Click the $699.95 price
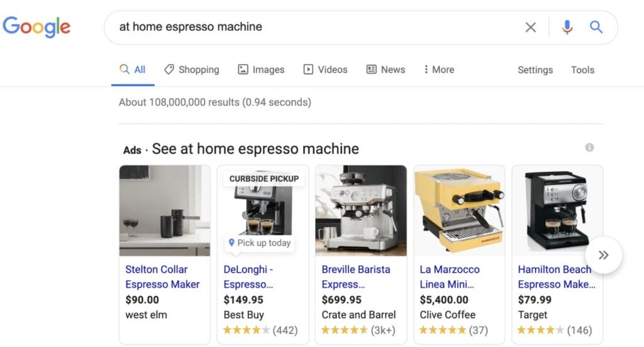644x347 pixels. coord(341,300)
